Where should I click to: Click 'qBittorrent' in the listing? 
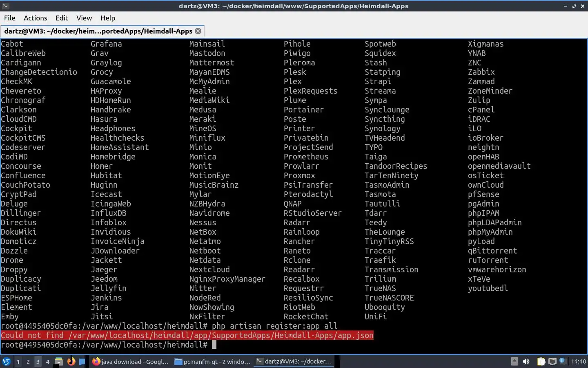[492, 251]
